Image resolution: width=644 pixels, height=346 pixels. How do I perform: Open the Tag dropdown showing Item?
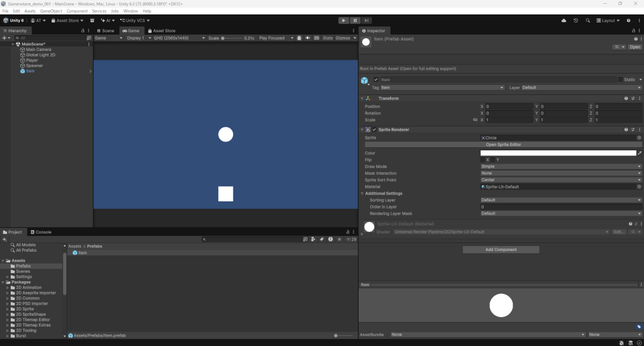[442, 87]
